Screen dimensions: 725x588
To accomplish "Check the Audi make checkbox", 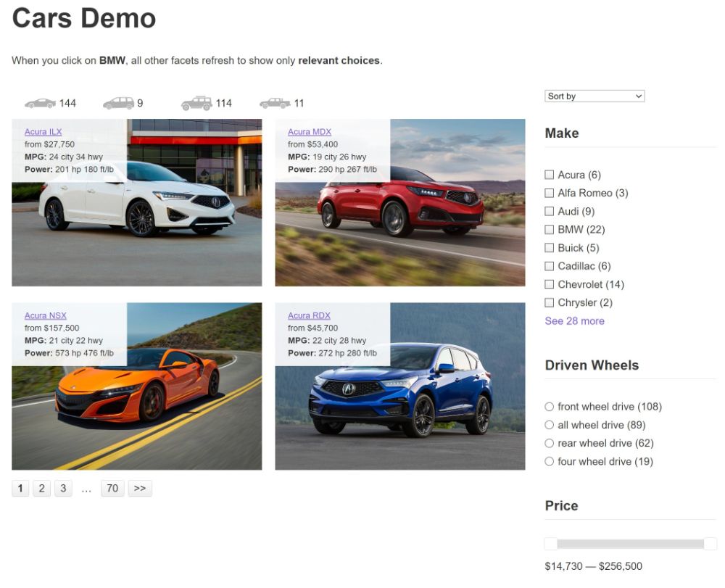I will coord(549,211).
